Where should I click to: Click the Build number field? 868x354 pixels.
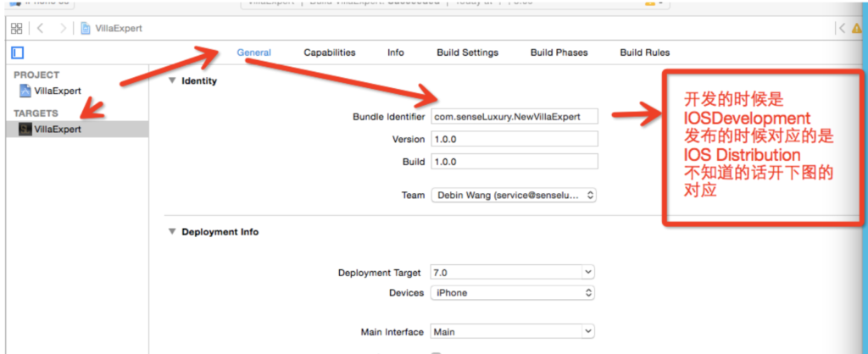[x=515, y=162]
